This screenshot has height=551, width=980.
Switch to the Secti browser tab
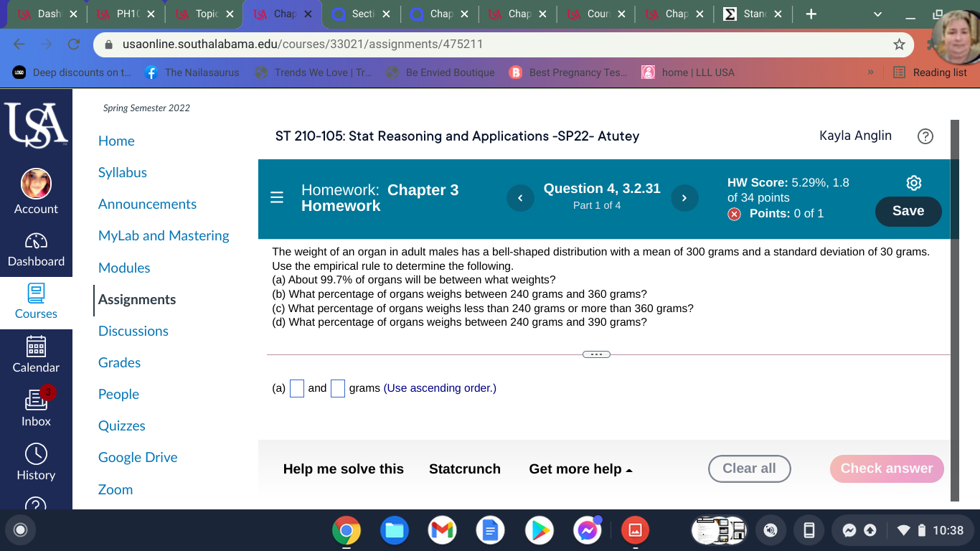coord(362,13)
